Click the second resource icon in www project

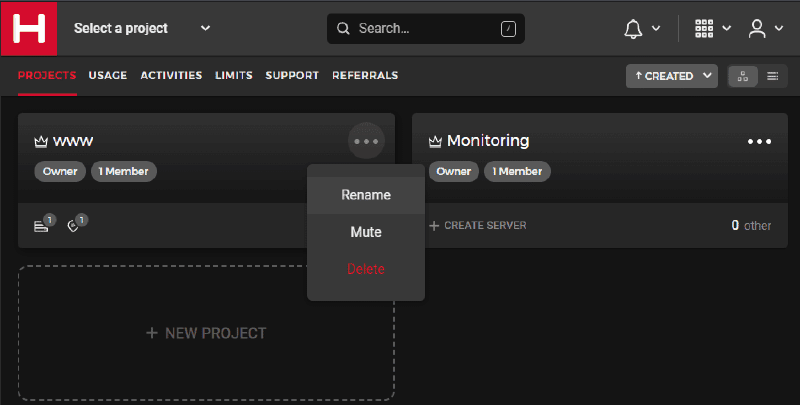coord(74,226)
